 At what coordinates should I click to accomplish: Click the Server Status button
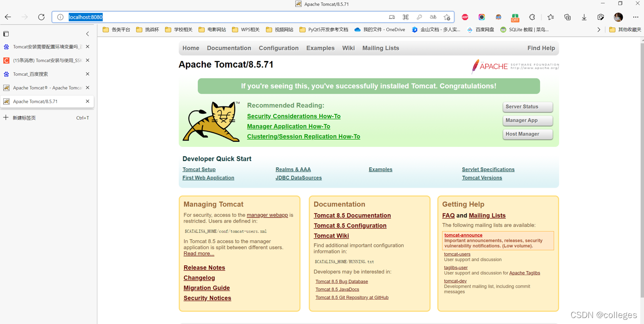coord(527,106)
